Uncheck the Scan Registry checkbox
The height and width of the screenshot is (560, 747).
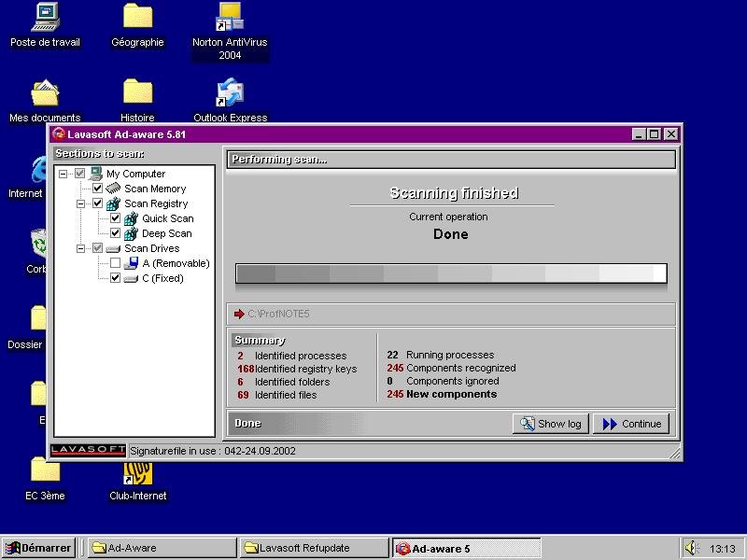click(98, 203)
